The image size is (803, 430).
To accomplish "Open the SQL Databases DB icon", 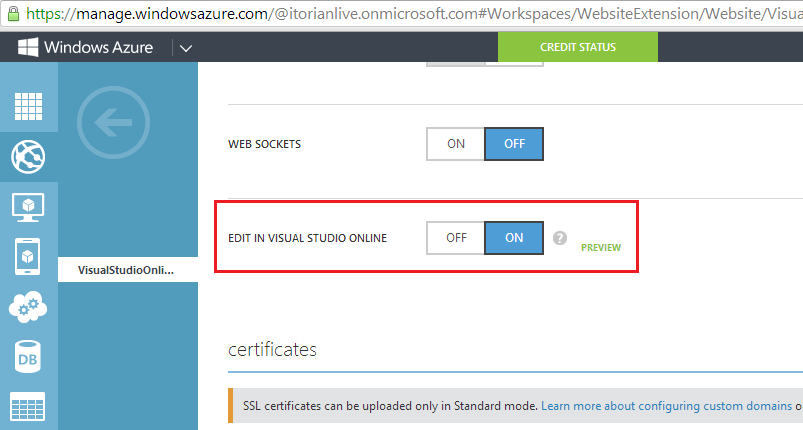I will pyautogui.click(x=28, y=357).
